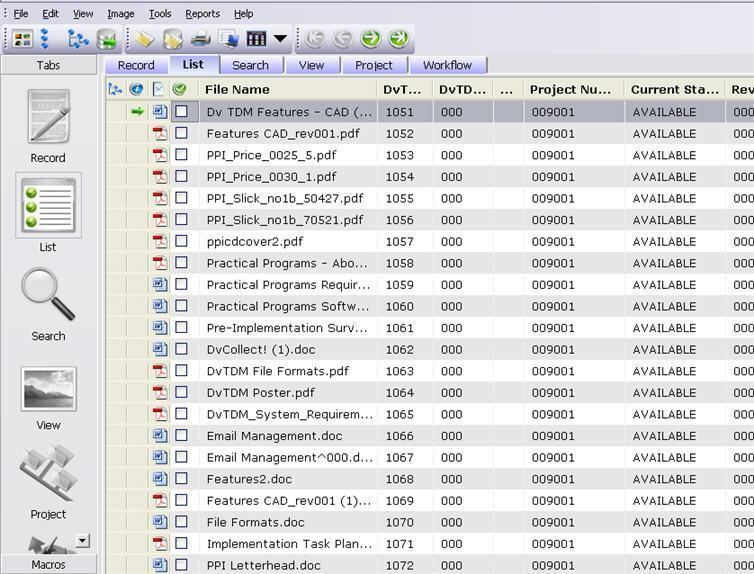
Task: Select the PPI_Price_0030_1.pdf row
Action: click(271, 176)
